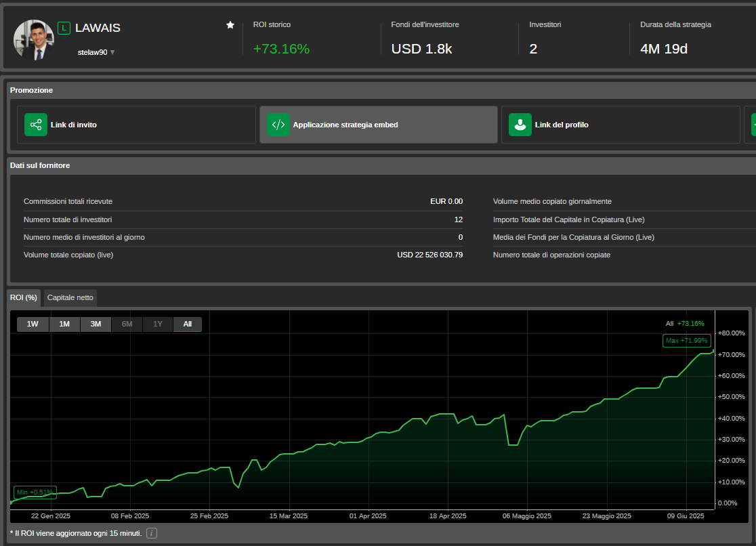Click the green L badge beside LAWAIS
Viewport: 756px width, 546px height.
pyautogui.click(x=64, y=28)
